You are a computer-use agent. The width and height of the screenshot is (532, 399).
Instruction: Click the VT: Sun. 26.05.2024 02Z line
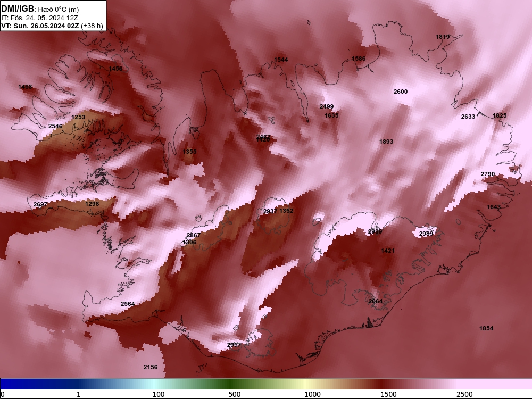tap(40, 26)
